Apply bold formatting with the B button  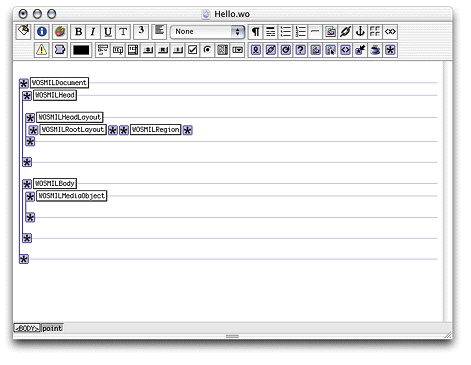click(x=79, y=32)
